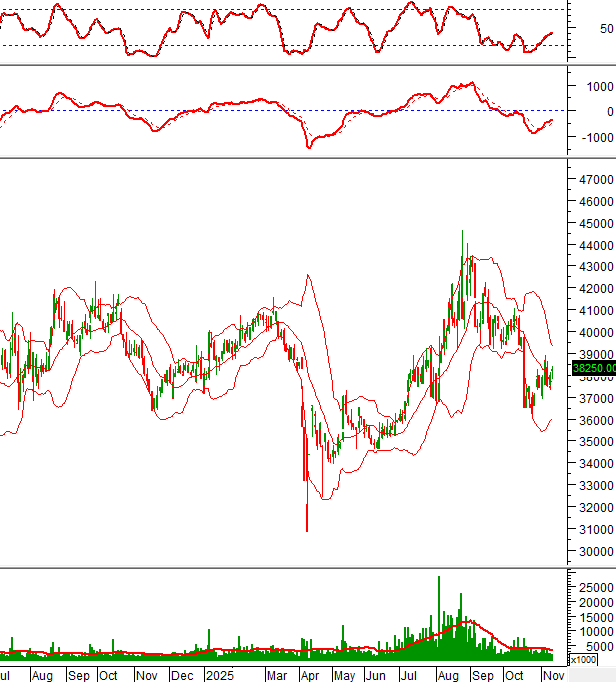The width and height of the screenshot is (616, 682).
Task: Click the Jun month marker on time axis
Action: pos(375,675)
